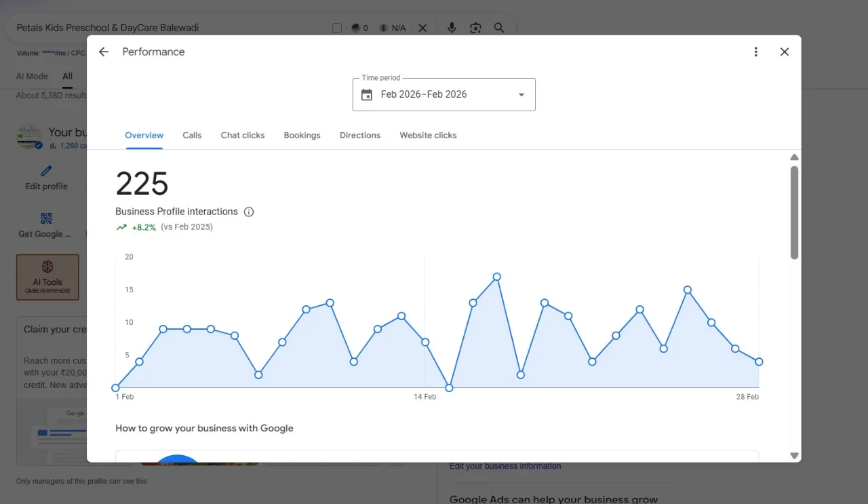Click the '1 Feb' axis label
The width and height of the screenshot is (868, 504).
point(125,397)
